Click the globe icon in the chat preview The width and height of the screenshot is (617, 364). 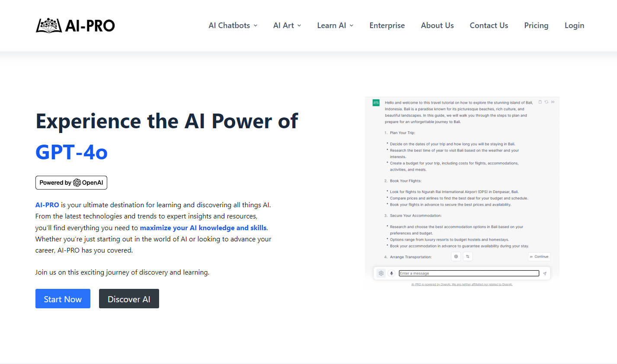456,256
